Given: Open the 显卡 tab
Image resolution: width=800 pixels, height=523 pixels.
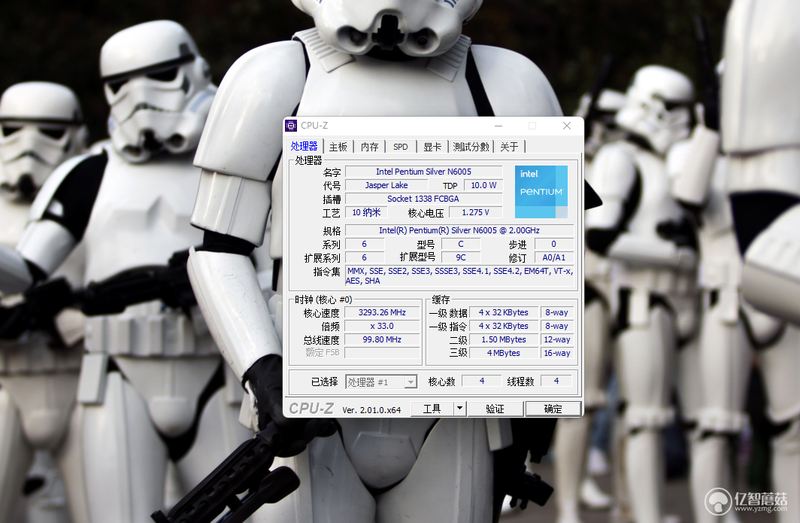Looking at the screenshot, I should tap(432, 147).
